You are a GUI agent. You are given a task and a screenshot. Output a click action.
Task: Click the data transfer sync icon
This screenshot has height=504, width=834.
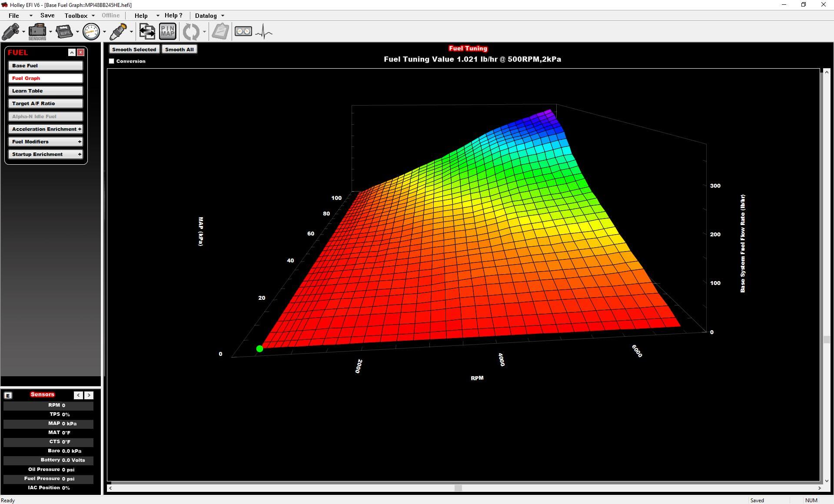(146, 31)
